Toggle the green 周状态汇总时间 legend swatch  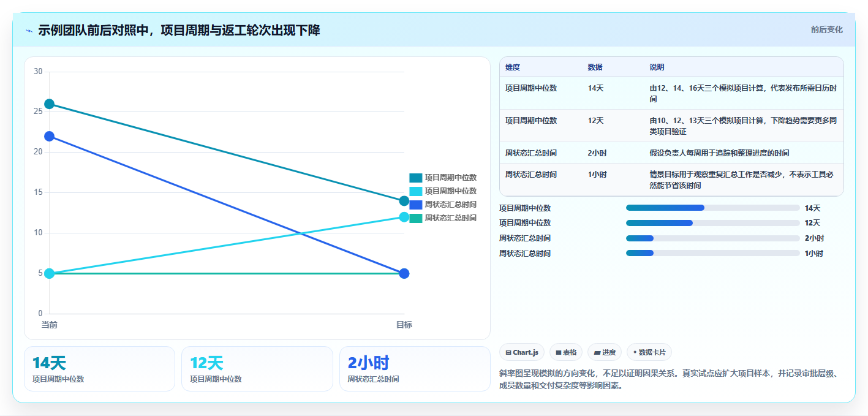click(416, 218)
